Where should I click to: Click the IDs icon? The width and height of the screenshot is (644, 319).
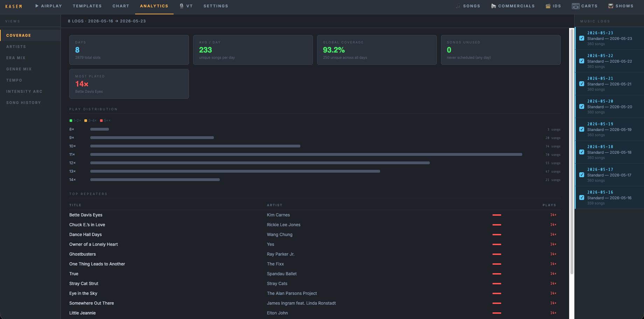[x=548, y=6]
